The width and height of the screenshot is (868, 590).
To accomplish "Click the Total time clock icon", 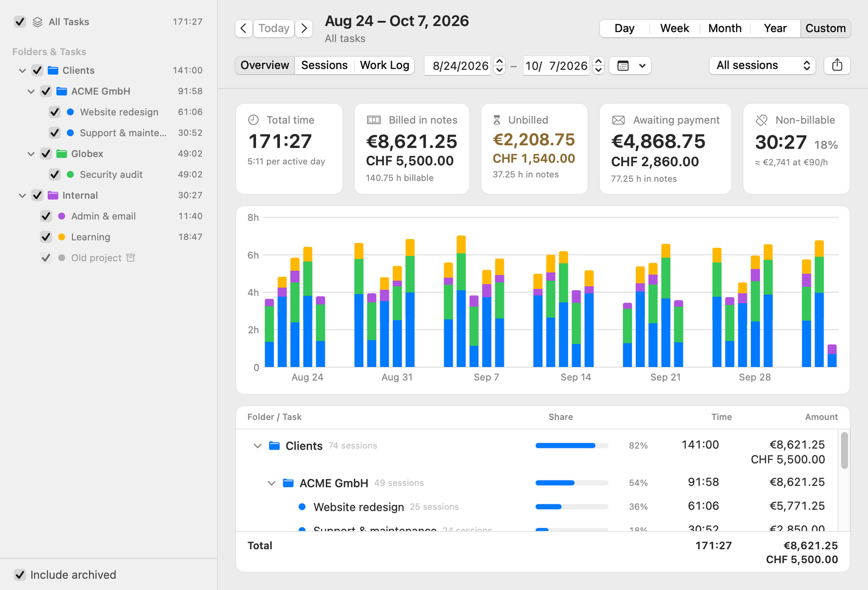I will [253, 120].
